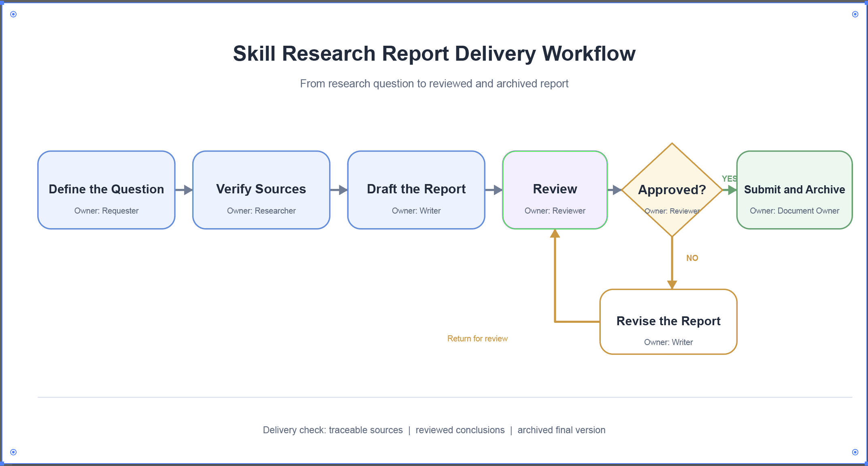Click the arrow between Draft and Review
The image size is (868, 466).
(494, 190)
